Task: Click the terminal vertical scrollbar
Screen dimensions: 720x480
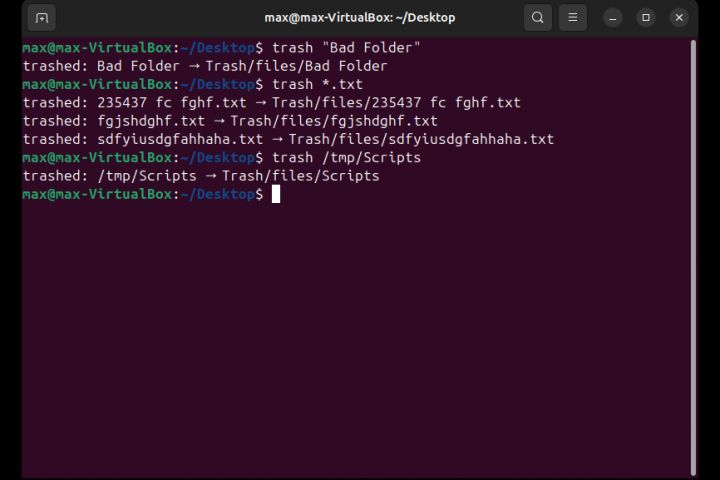Action: (693, 257)
